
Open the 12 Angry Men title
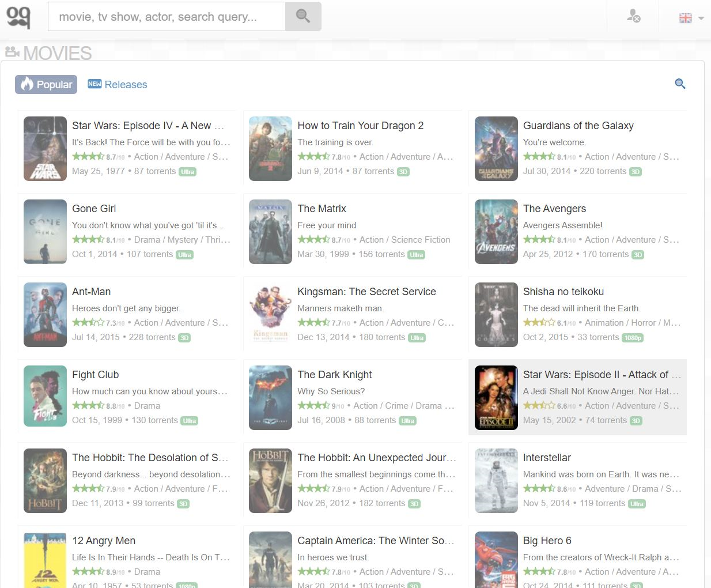click(x=104, y=541)
